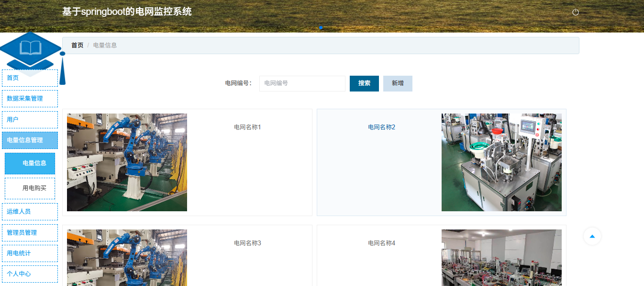Select 用户 in the sidebar

point(30,119)
